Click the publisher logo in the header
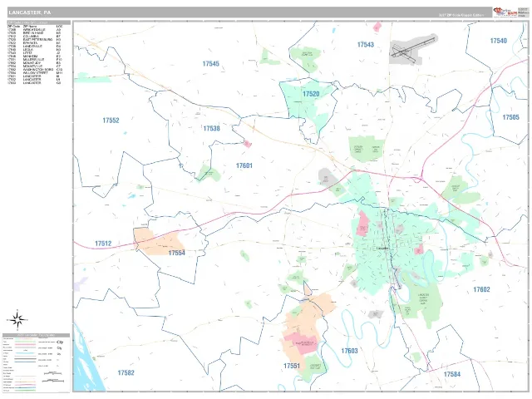Image resolution: width=532 pixels, height=399 pixels. pyautogui.click(x=505, y=12)
